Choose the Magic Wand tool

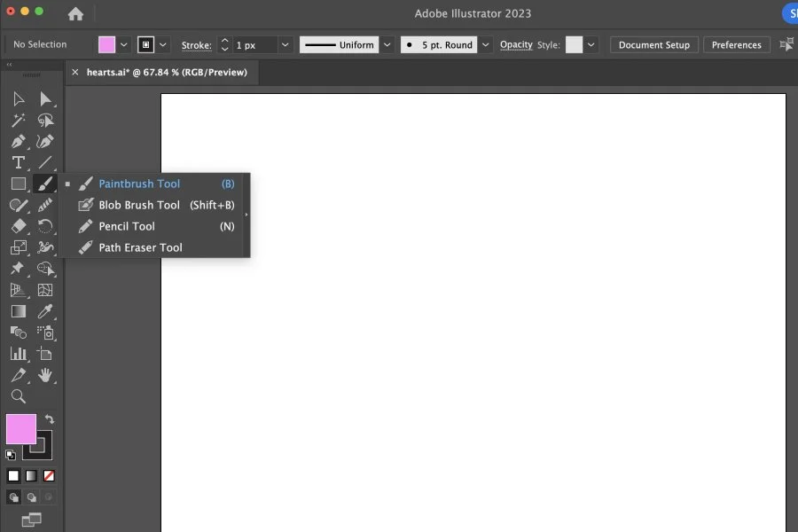pos(19,121)
